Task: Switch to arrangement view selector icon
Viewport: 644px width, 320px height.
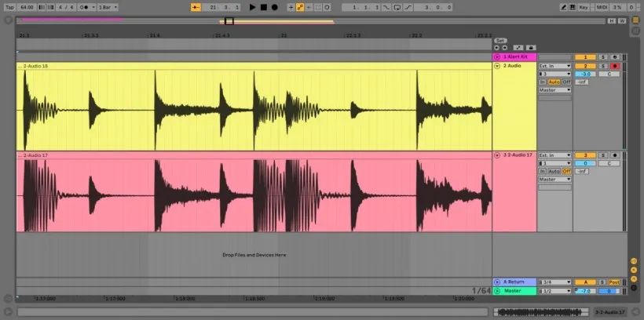Action: (635, 20)
